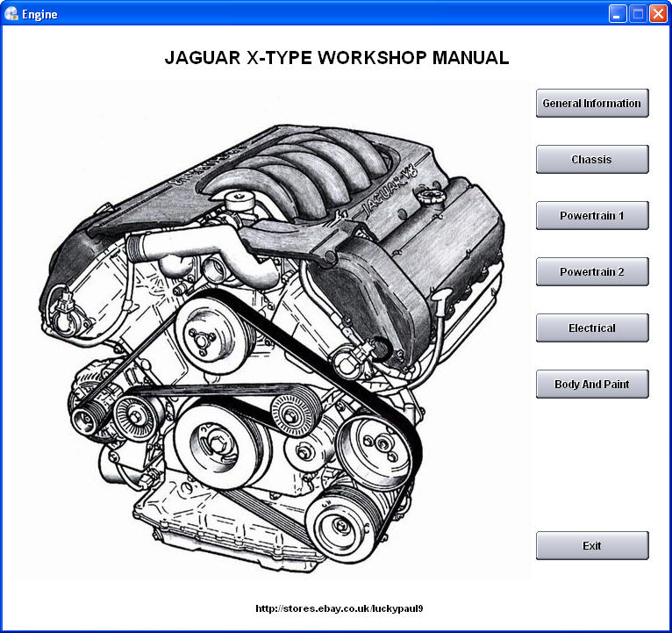The image size is (672, 633).
Task: Open the Chassis section
Action: point(592,159)
